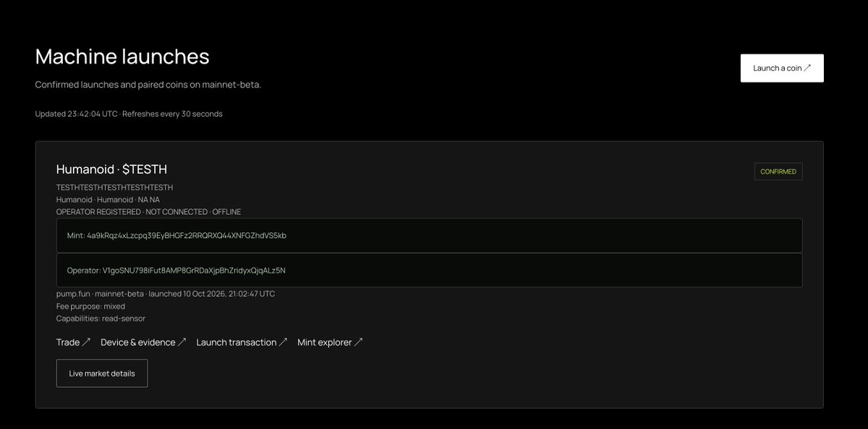This screenshot has width=868, height=429.
Task: Click the Updated 23:42:04 UTC refresh text
Action: pyautogui.click(x=129, y=114)
